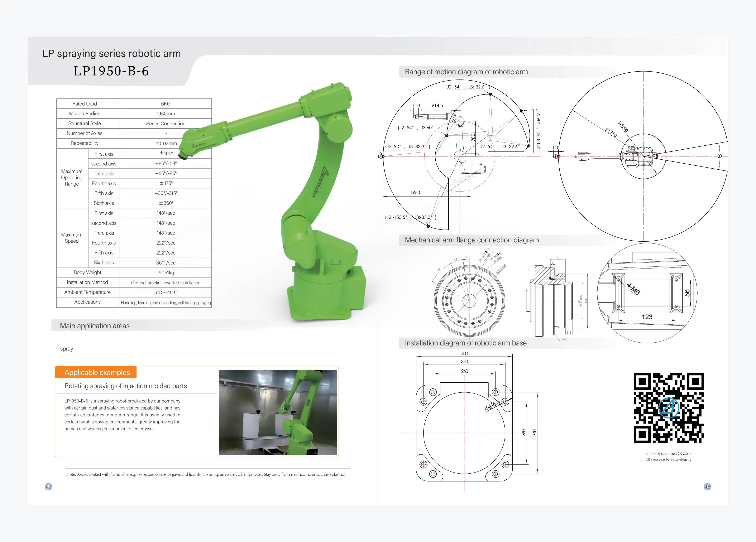Click page number 48 badge

point(707,487)
